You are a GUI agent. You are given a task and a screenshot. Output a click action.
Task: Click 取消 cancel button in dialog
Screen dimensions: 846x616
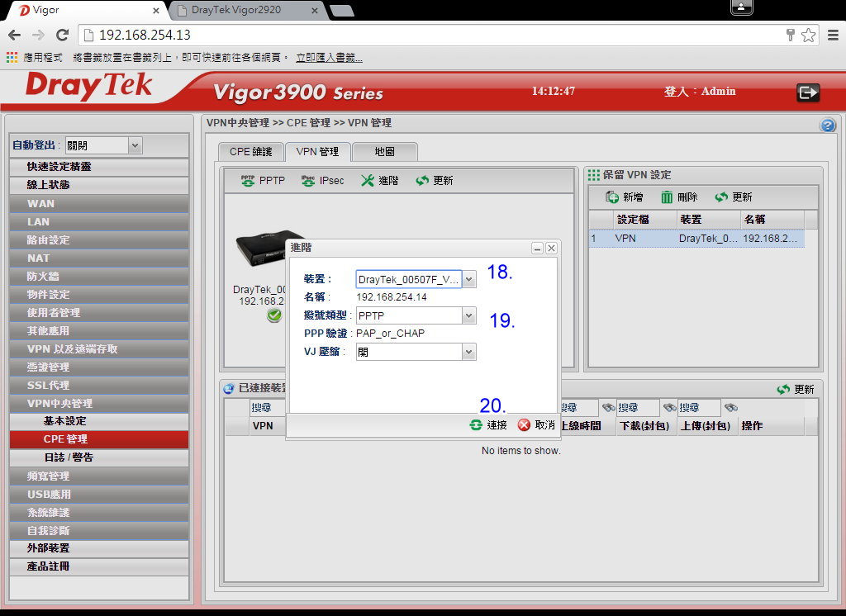point(536,425)
